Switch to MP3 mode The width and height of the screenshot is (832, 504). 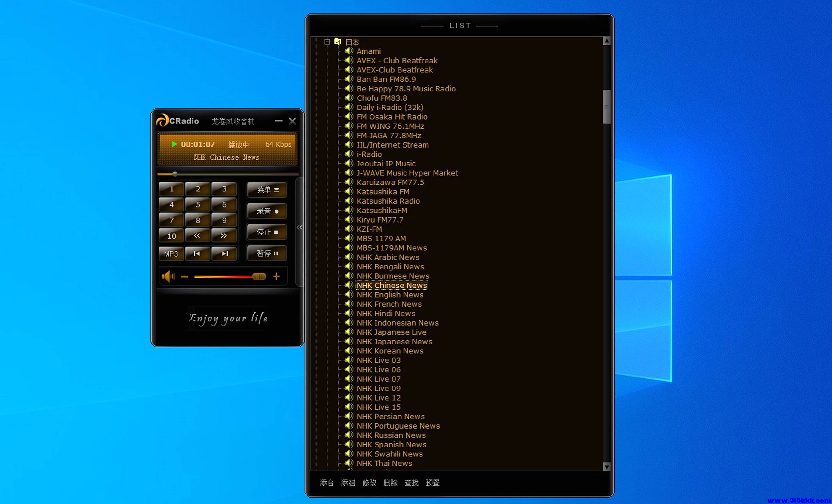[x=171, y=254]
